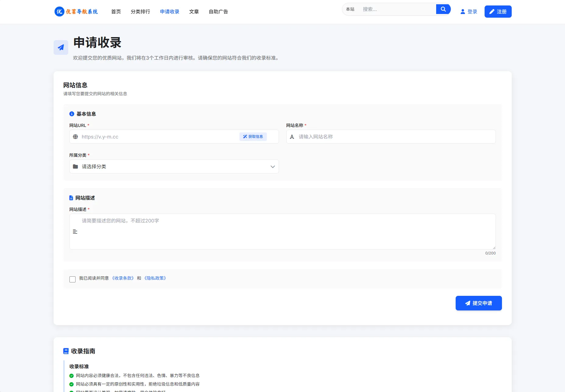The image size is (565, 392).
Task: Click the document icon beside 网站描述
Action: (x=72, y=198)
